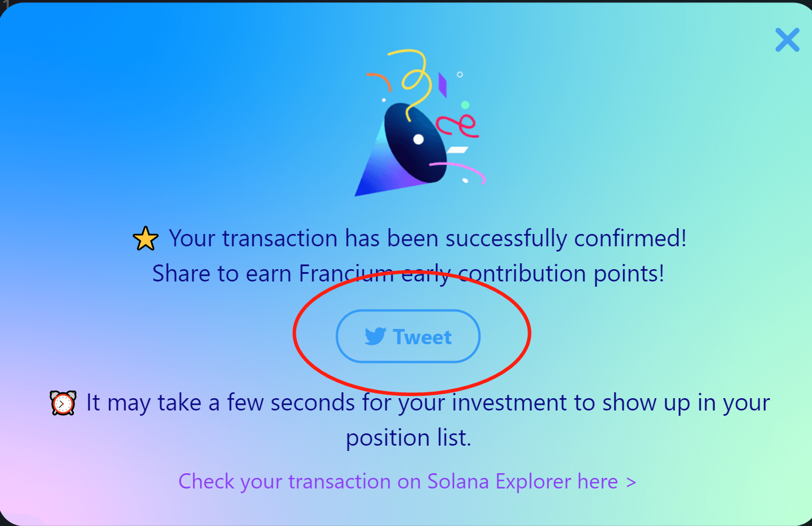The width and height of the screenshot is (812, 526).
Task: Click the green confetti dot
Action: click(x=465, y=105)
